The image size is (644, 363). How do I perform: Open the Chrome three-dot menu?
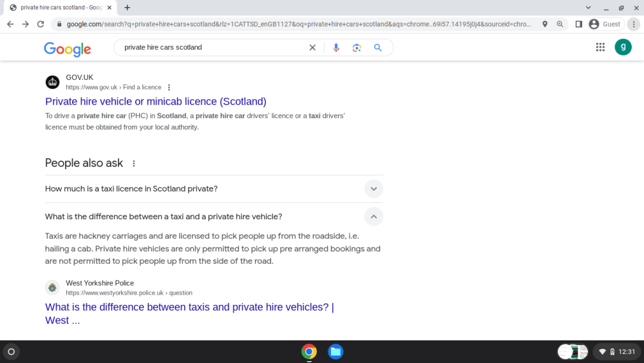(x=634, y=25)
